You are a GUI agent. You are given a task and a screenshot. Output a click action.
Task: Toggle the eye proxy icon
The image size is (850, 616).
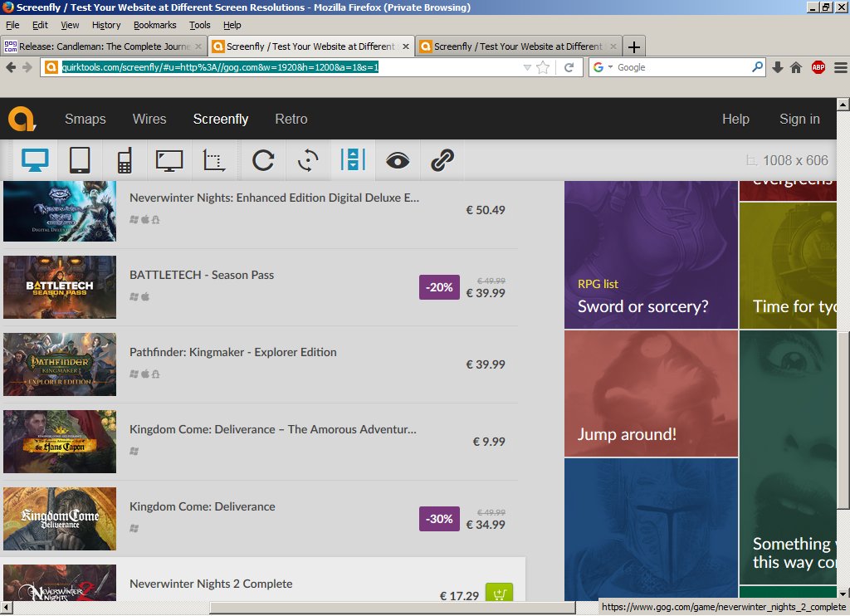click(x=398, y=160)
